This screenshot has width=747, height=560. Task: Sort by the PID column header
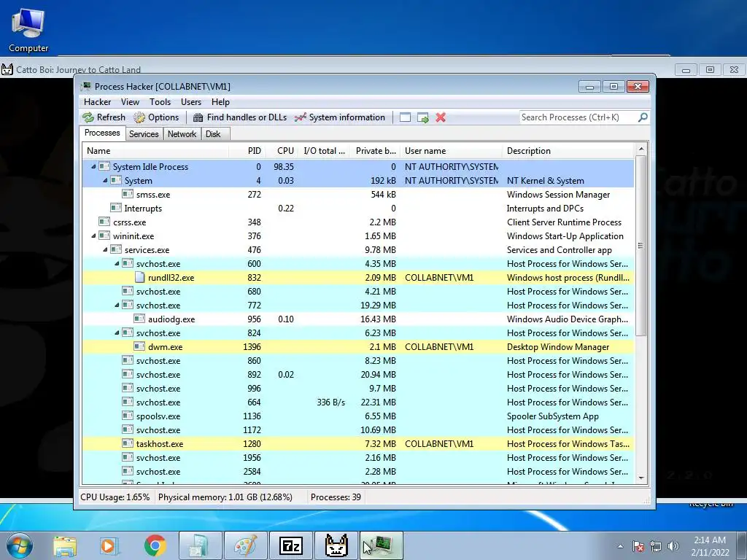(247, 151)
